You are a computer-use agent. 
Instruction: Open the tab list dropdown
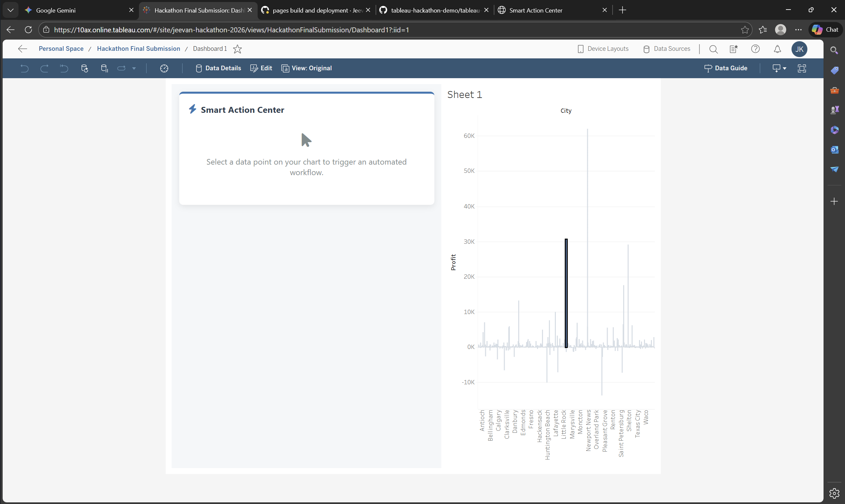click(x=10, y=10)
